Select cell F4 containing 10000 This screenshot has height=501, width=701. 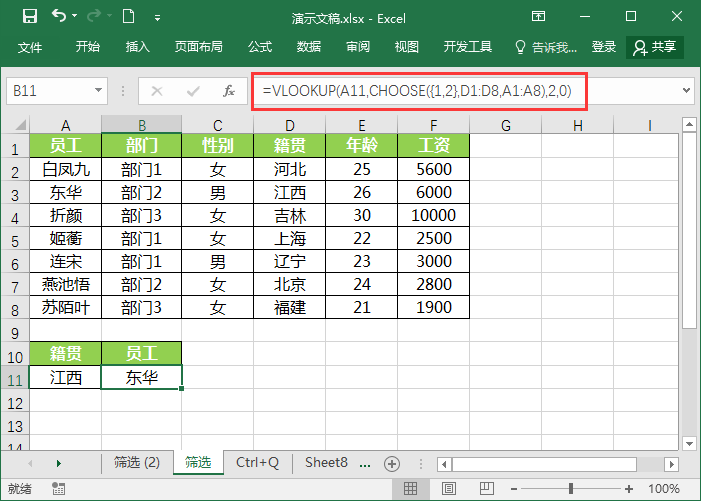pyautogui.click(x=433, y=215)
